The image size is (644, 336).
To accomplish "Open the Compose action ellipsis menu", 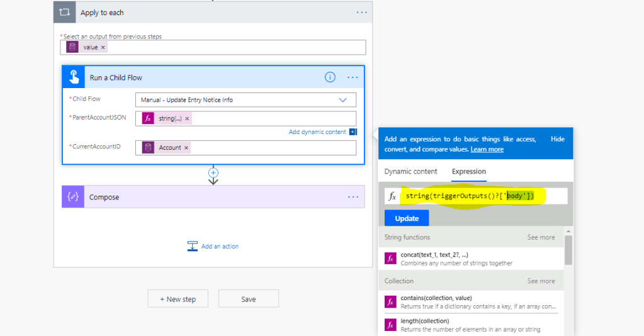I will pos(353,197).
